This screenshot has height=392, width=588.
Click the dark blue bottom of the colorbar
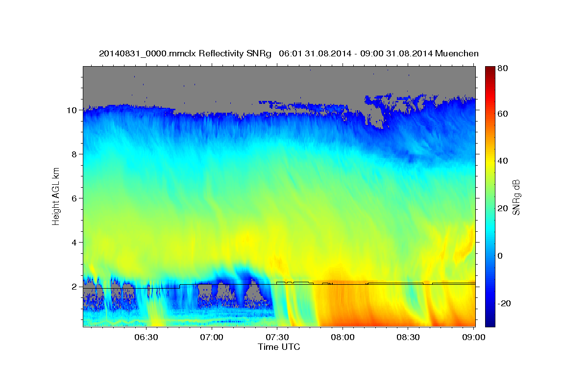[x=489, y=322]
